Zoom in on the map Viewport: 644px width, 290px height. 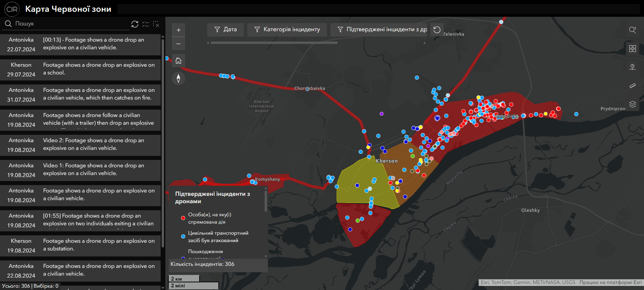(x=178, y=30)
